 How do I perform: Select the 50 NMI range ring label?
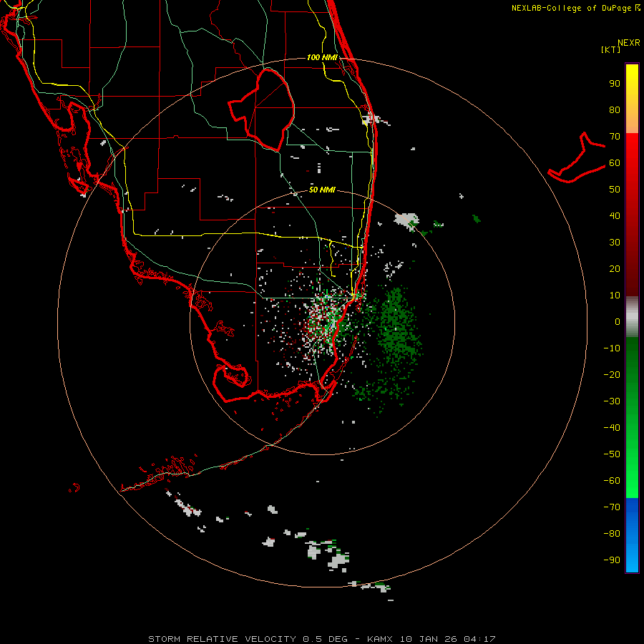[x=322, y=190]
